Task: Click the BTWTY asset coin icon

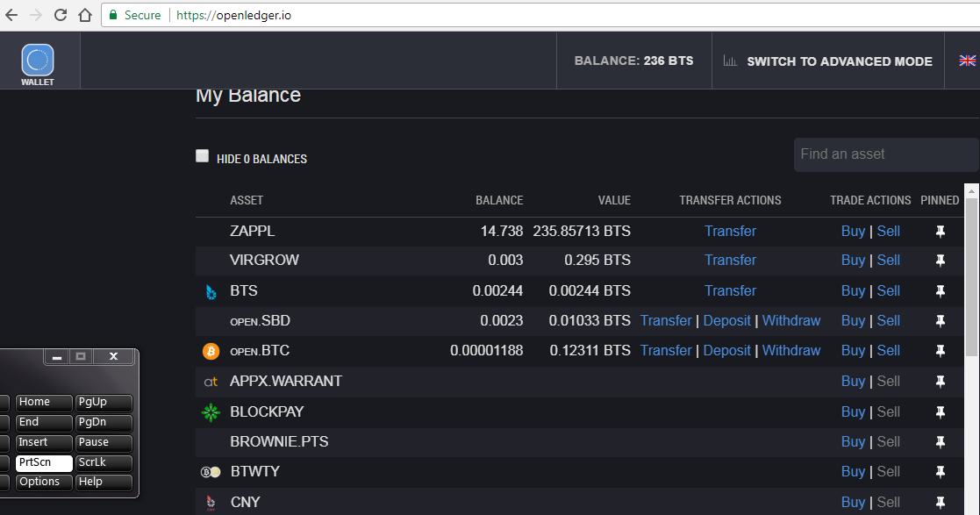Action: (211, 472)
